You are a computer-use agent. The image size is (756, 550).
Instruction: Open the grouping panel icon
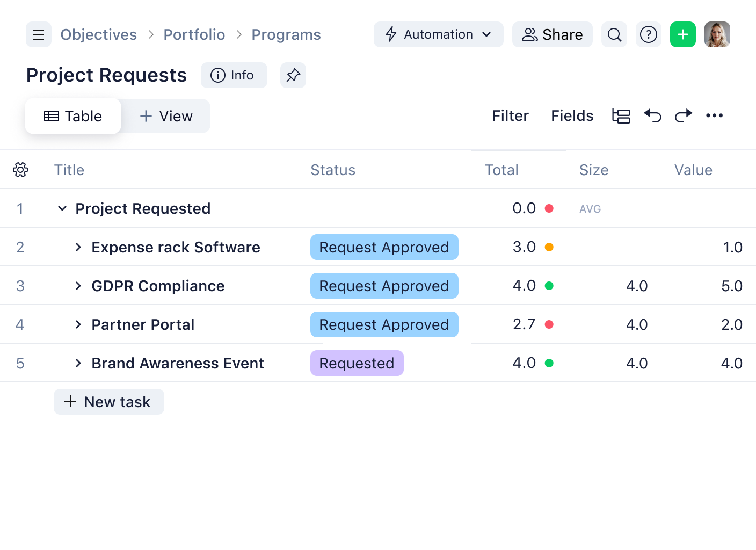[621, 115]
